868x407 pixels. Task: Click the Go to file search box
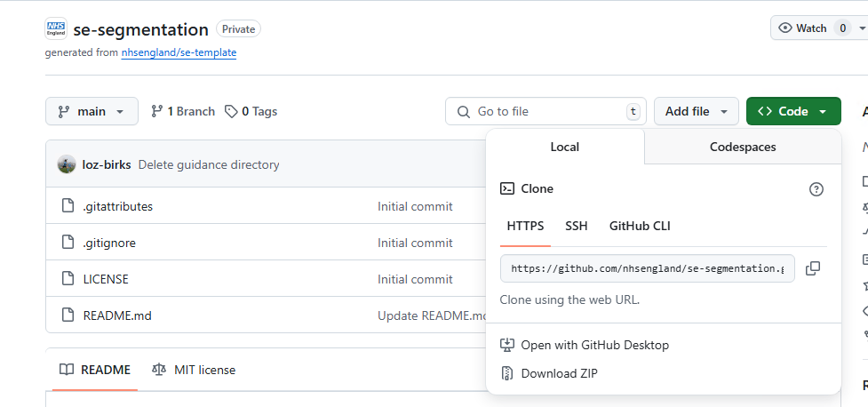click(546, 111)
